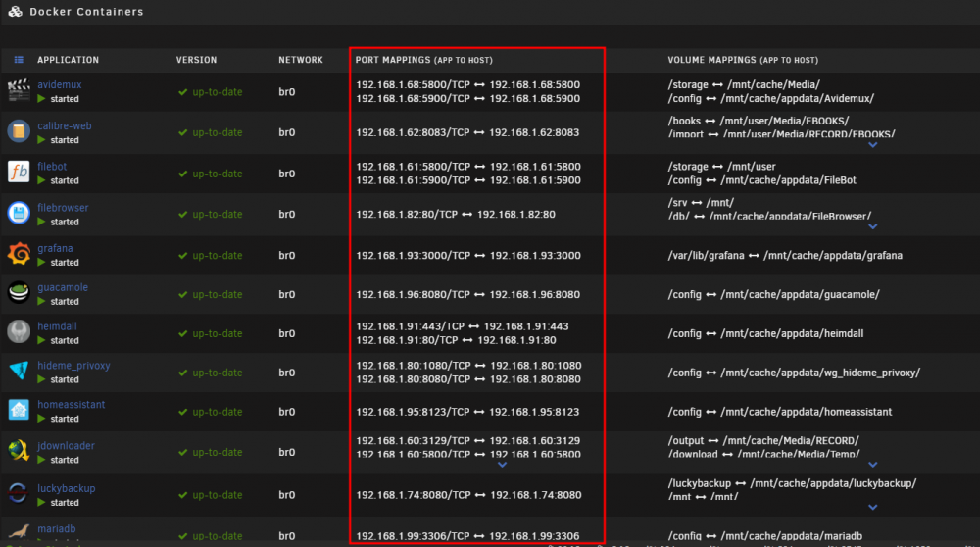Image resolution: width=980 pixels, height=547 pixels.
Task: Click br0 network in hideme_privoxy row
Action: coord(287,373)
